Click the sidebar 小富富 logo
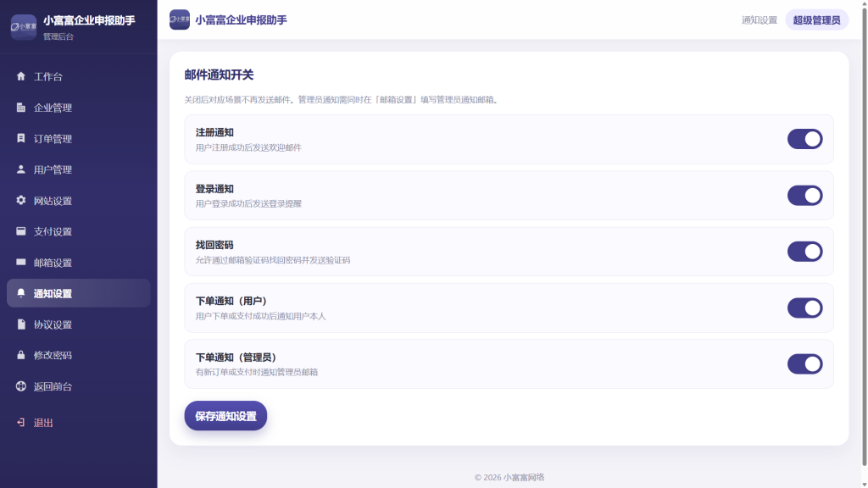 (24, 27)
